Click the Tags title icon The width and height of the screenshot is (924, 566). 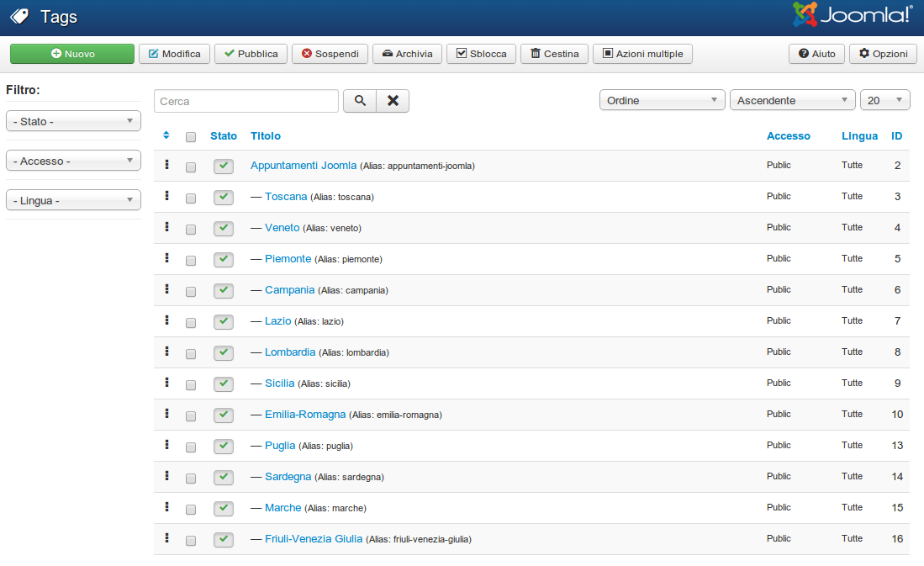[19, 17]
